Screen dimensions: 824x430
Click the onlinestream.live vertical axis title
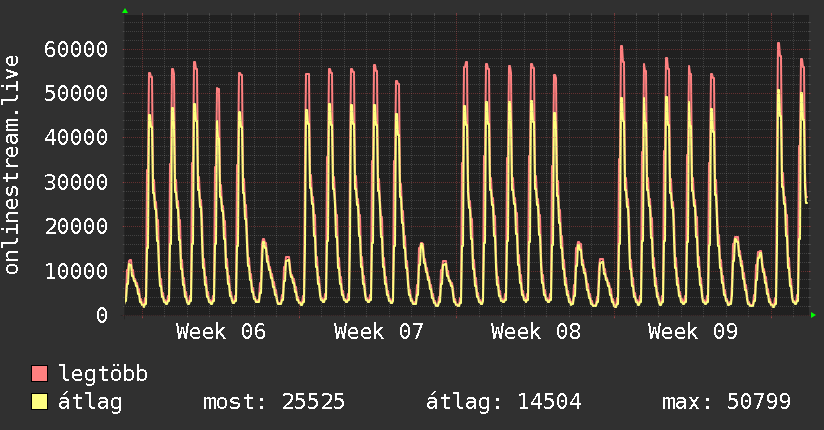pos(11,165)
